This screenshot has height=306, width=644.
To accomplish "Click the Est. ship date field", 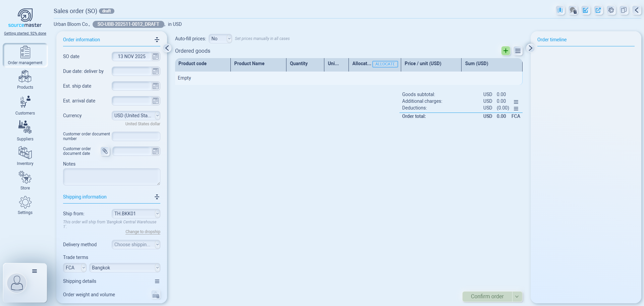I will coord(131,86).
